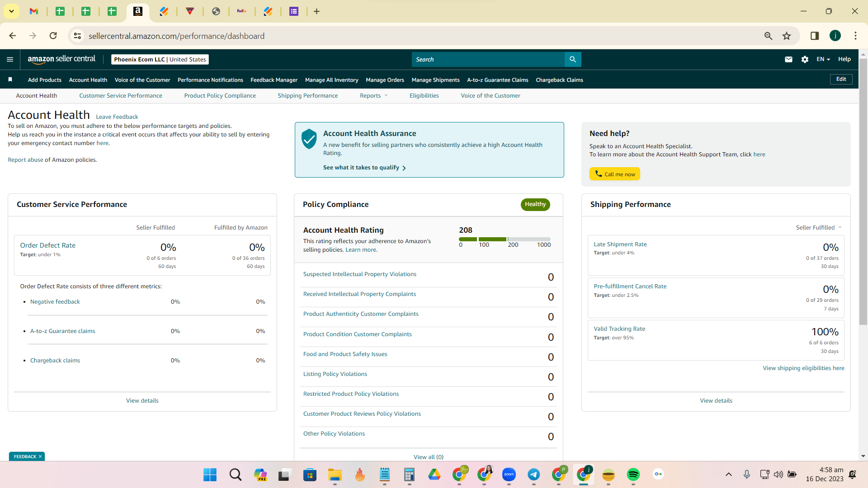This screenshot has width=868, height=488.
Task: Open the messages envelope icon
Action: pos(788,59)
